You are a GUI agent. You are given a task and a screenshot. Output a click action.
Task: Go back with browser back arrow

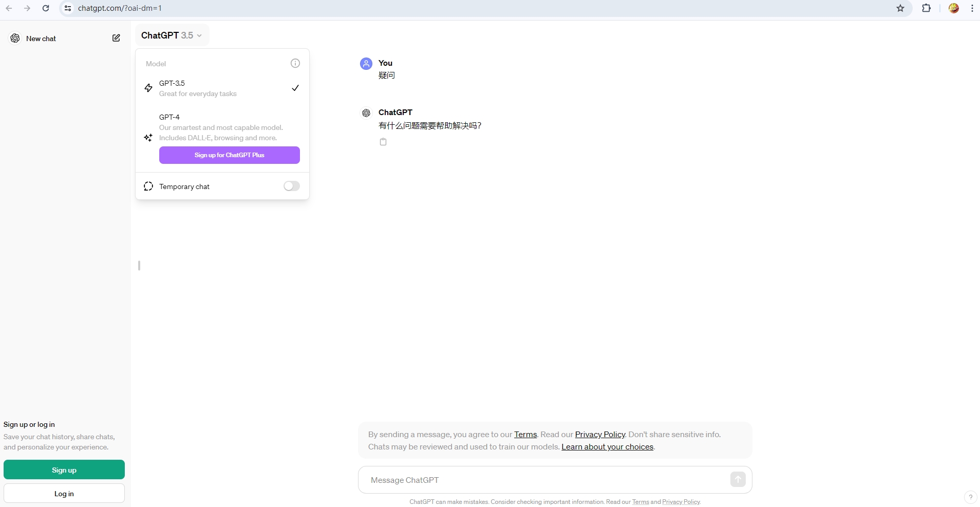9,8
